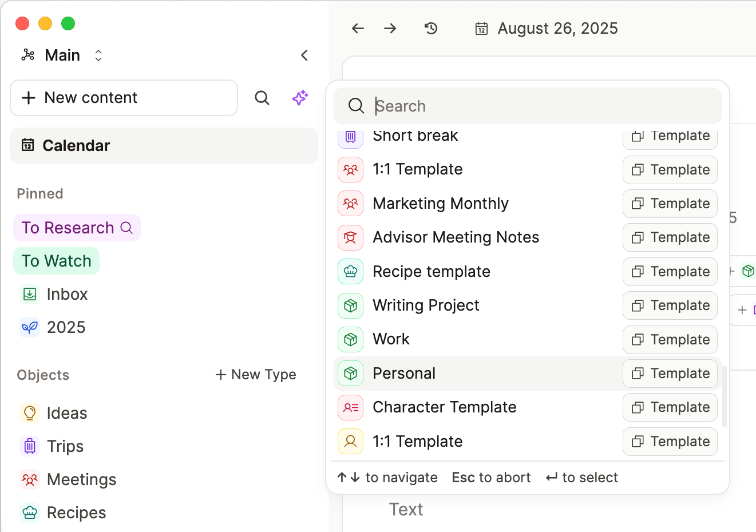Open the To Research pinned search
The height and width of the screenshot is (532, 756).
[x=77, y=227]
